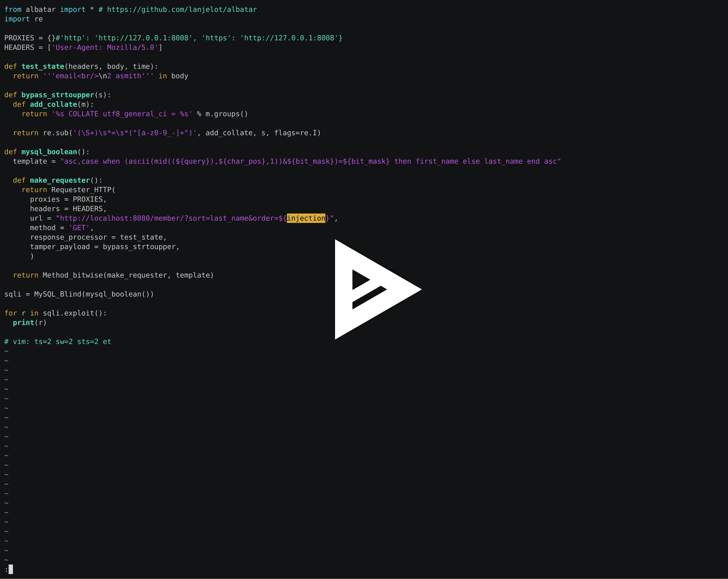Image resolution: width=728 pixels, height=579 pixels.
Task: Click the 'User-Agent: Mozilla/5.0' string
Action: coord(105,47)
